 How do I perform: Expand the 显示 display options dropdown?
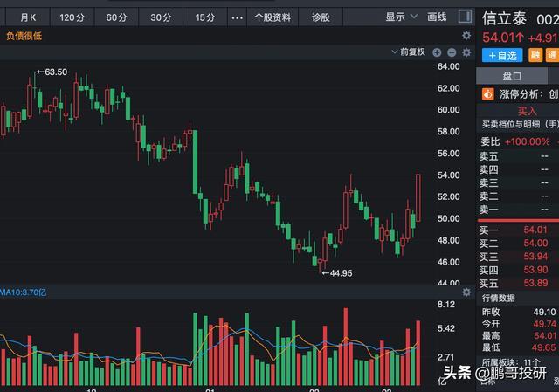(x=398, y=17)
